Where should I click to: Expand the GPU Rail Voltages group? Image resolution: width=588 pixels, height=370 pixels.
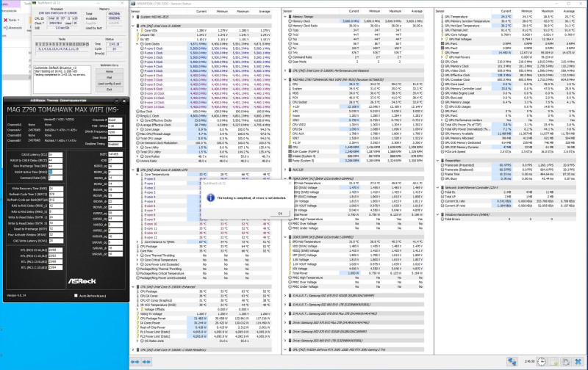point(442,40)
